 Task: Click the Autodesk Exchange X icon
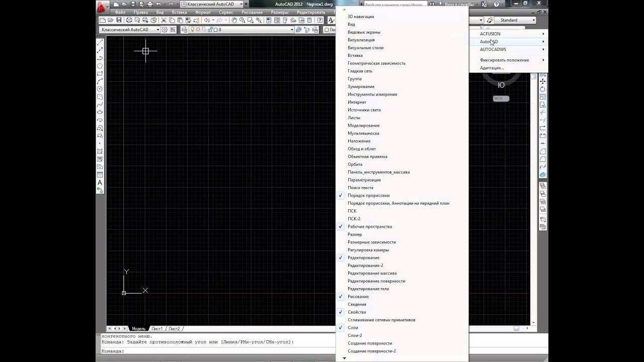[484, 4]
